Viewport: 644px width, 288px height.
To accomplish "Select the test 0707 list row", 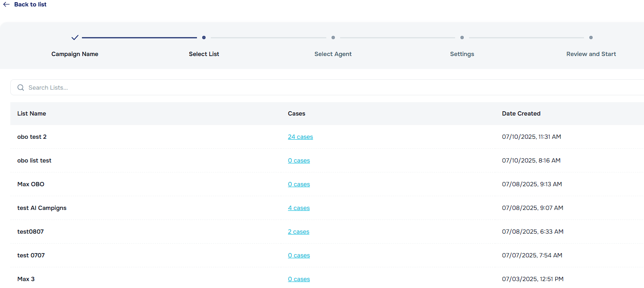I will (31, 255).
